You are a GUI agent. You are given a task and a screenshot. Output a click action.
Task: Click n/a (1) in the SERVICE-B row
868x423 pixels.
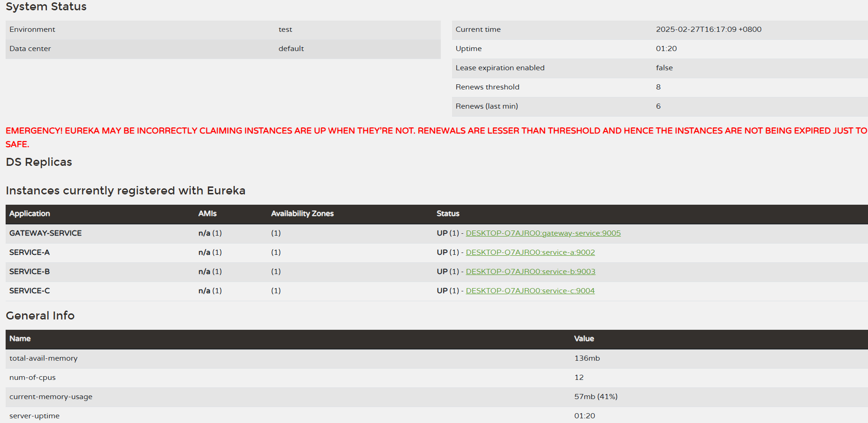click(x=210, y=272)
